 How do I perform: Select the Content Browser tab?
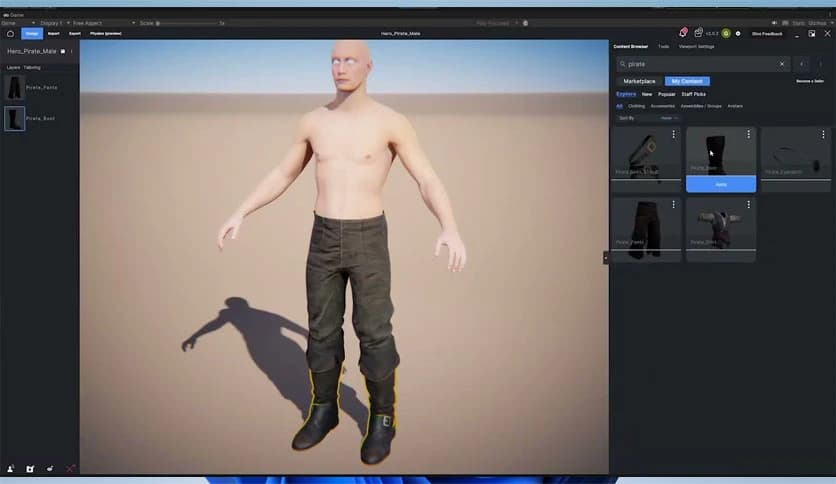pos(630,46)
